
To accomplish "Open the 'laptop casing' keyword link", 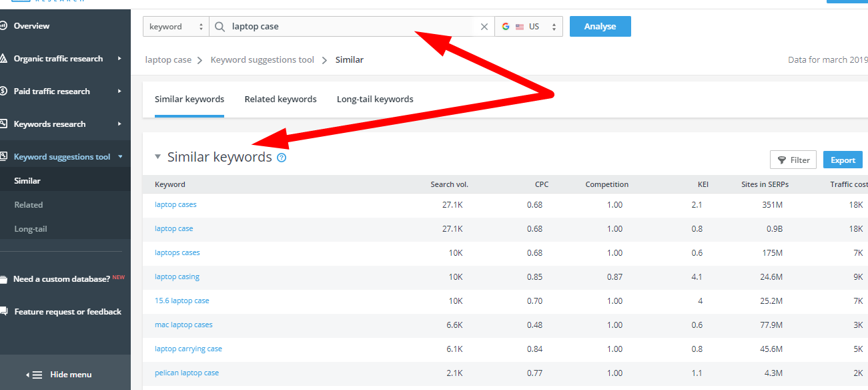I will coord(177,277).
